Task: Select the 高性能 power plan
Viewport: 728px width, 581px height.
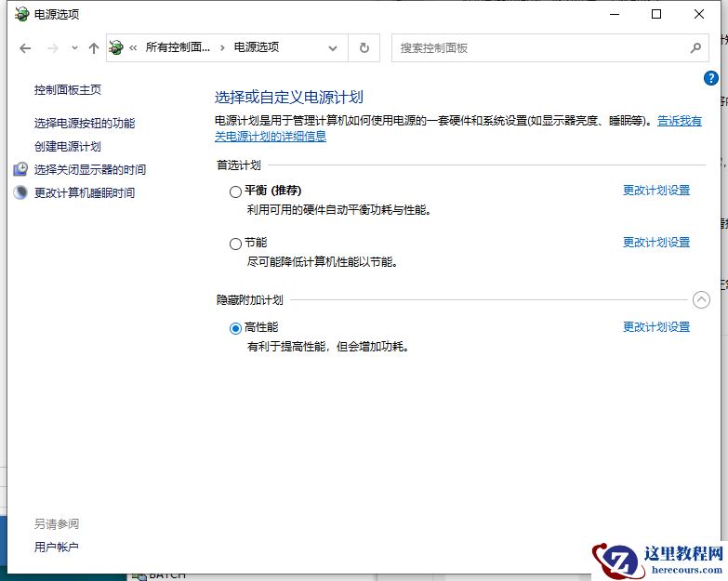Action: tap(235, 328)
